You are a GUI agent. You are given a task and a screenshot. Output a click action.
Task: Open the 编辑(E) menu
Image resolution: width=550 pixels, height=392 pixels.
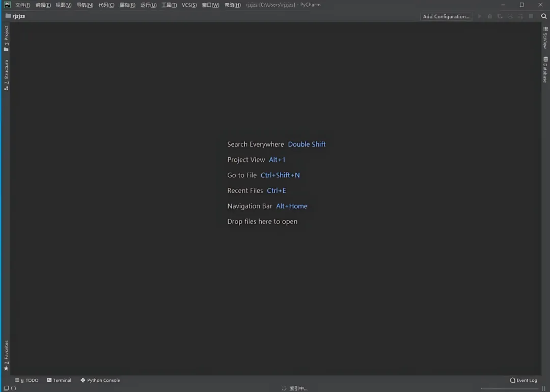point(43,5)
